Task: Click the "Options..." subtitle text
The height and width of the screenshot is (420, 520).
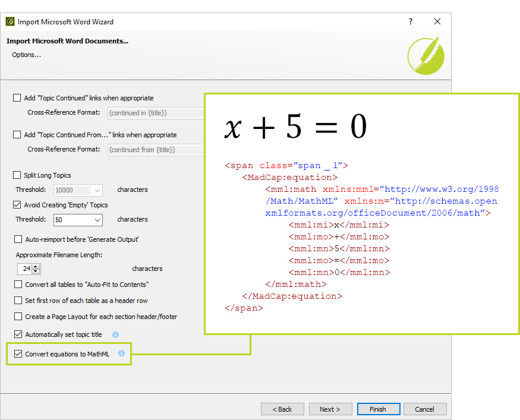Action: (x=27, y=55)
